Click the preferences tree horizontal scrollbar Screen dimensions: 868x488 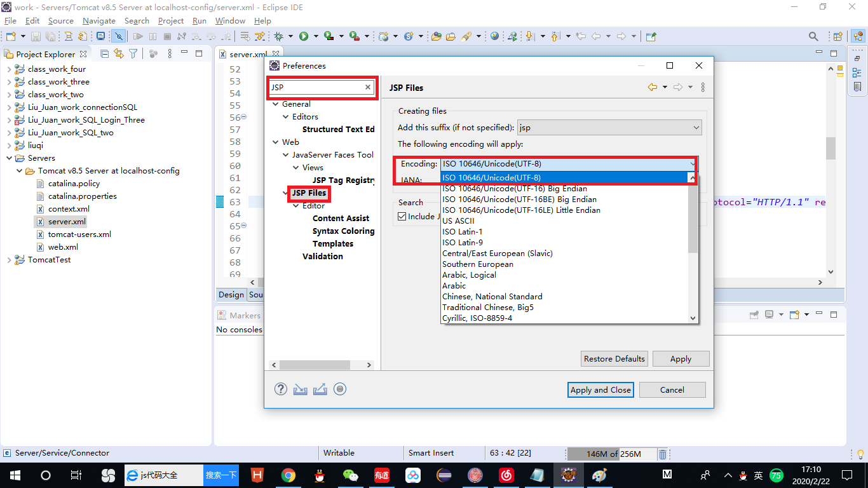pyautogui.click(x=315, y=365)
